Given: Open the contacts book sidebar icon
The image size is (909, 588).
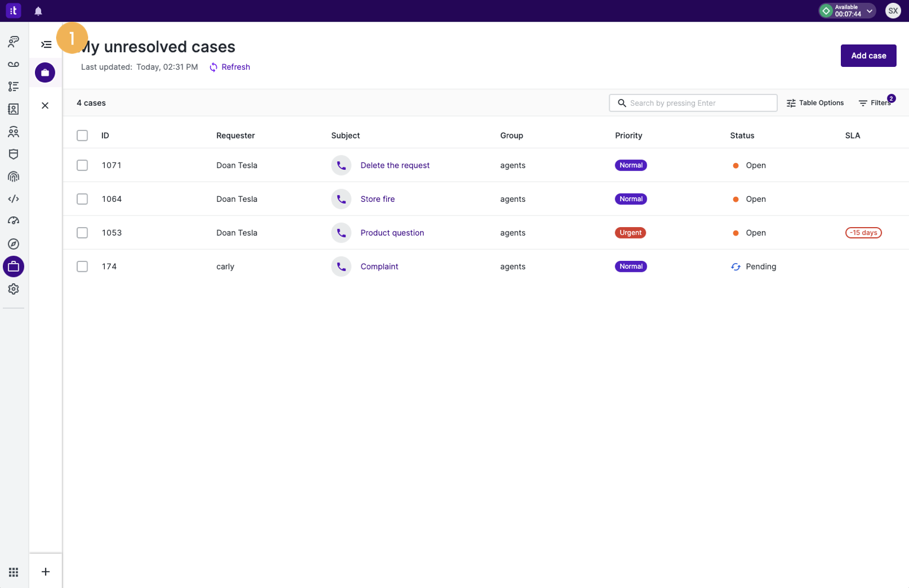Looking at the screenshot, I should tap(13, 109).
